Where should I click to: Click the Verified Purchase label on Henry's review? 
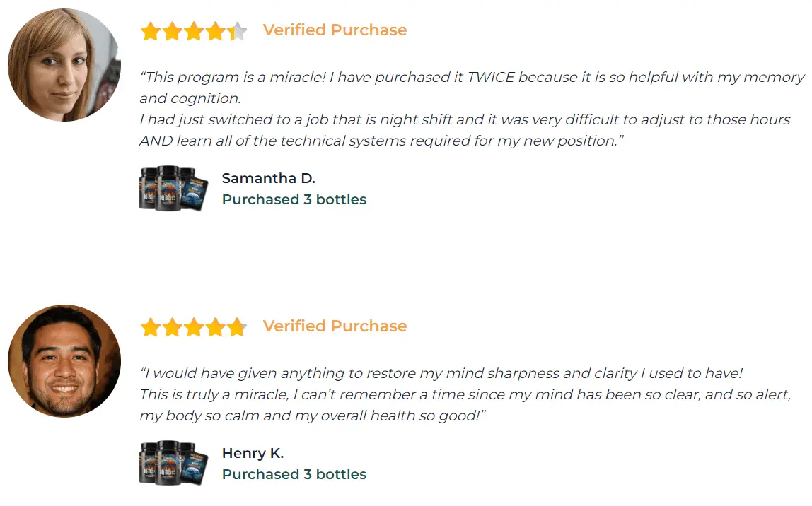click(x=335, y=326)
